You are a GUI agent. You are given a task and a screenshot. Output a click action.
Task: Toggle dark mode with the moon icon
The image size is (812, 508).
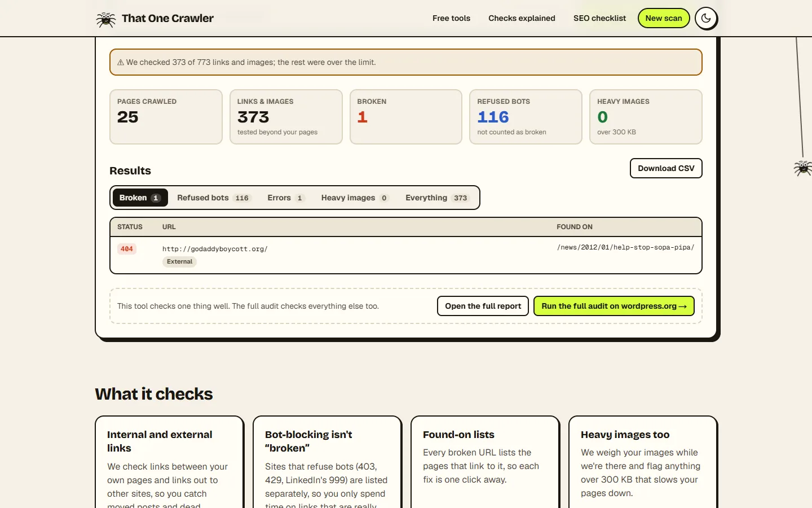click(706, 18)
